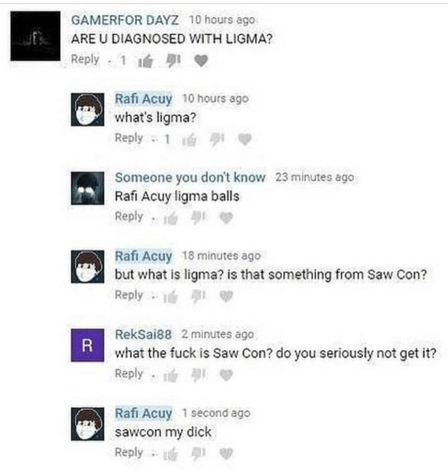Reply to GAMERFOR DAYZ's comment
Image resolution: width=448 pixels, height=476 pixels.
(85, 59)
